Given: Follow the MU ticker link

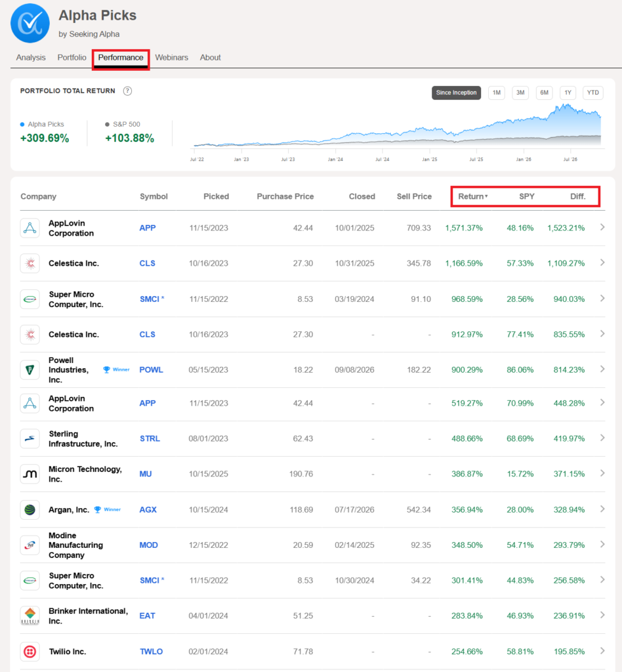Looking at the screenshot, I should pyautogui.click(x=146, y=474).
